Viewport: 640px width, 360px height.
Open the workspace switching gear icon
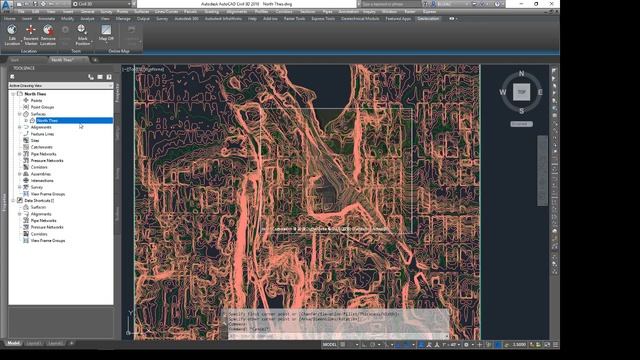[466, 344]
